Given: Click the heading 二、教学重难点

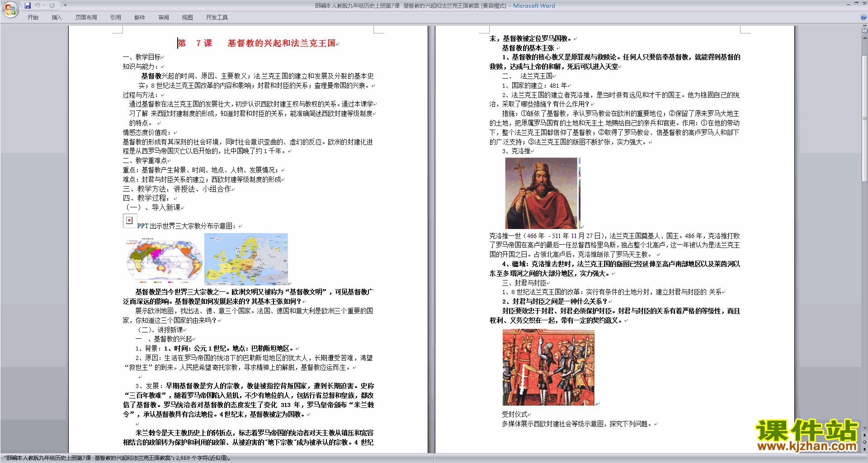Looking at the screenshot, I should pyautogui.click(x=145, y=160).
